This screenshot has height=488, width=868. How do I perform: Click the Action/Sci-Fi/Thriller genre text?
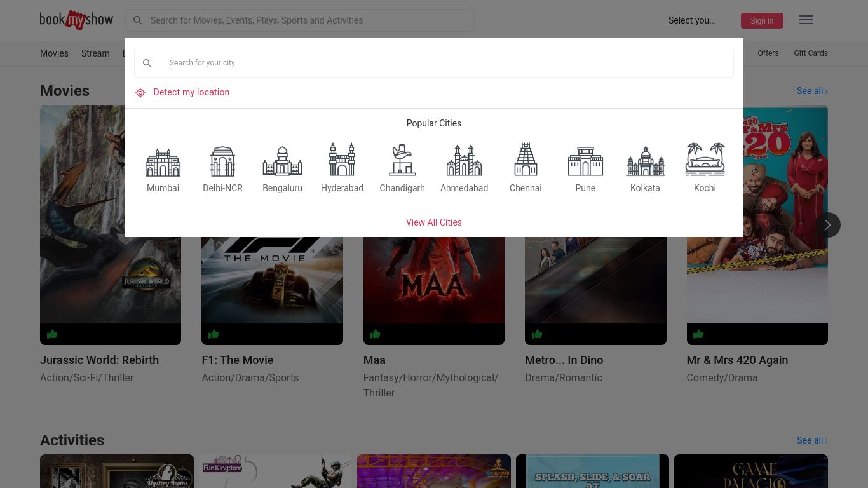(x=86, y=377)
